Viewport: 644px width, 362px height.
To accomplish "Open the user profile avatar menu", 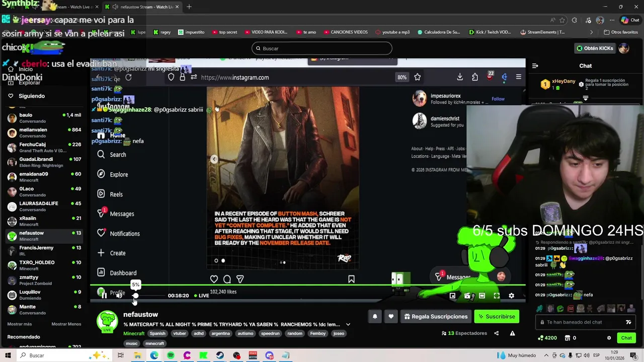I will [x=624, y=48].
